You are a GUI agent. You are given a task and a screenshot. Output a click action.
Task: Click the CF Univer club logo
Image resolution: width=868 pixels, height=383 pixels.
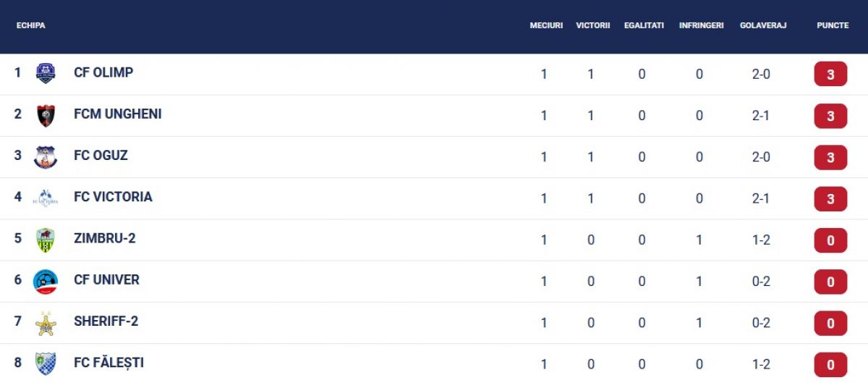pyautogui.click(x=46, y=281)
